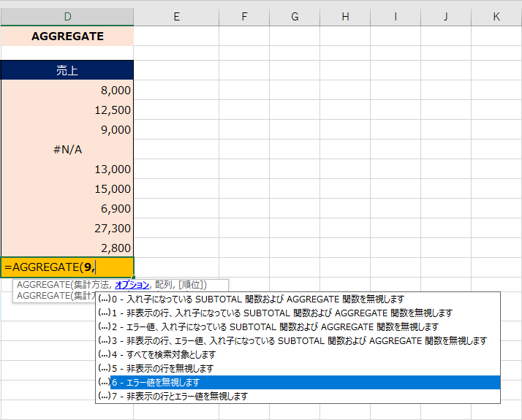Select option 5 非表示の行を無視します
This screenshot has width=522, height=420.
click(162, 368)
